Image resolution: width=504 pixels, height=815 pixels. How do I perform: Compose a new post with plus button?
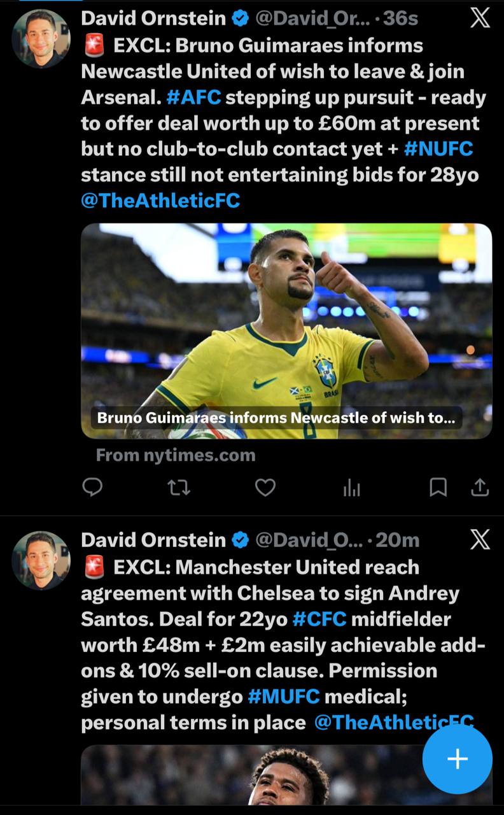pos(458,759)
